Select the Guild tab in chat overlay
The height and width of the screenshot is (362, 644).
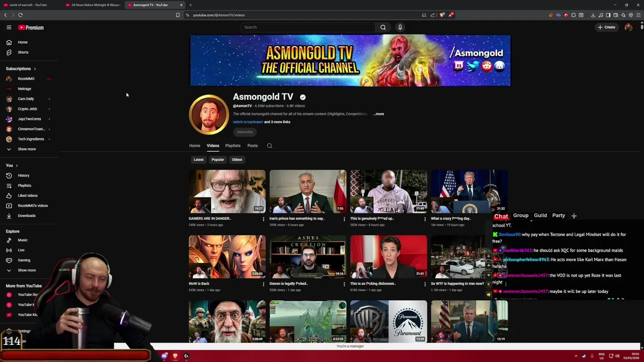click(x=540, y=216)
